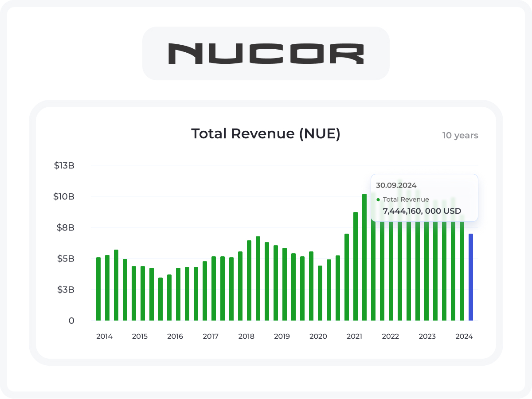Click the 0 y-axis label

coord(71,321)
